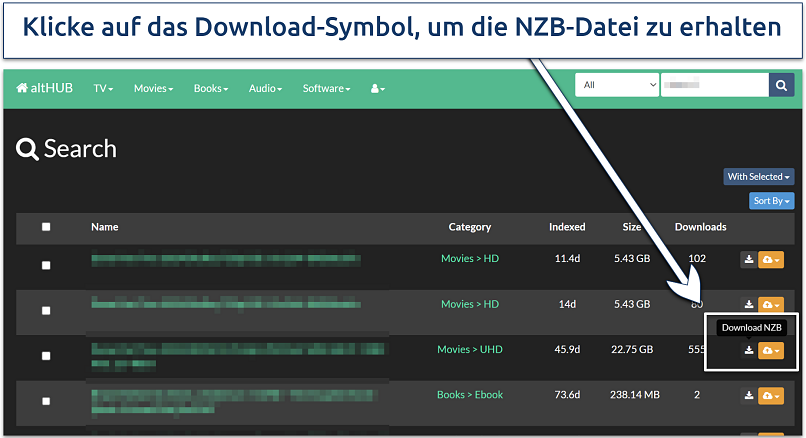Download NZB for the 11.4d indexed row

(749, 260)
